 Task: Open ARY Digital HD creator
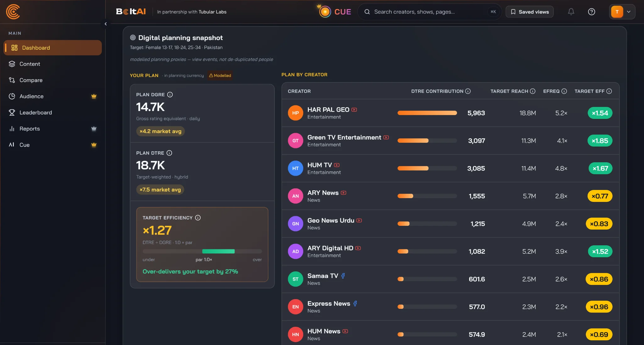point(330,248)
